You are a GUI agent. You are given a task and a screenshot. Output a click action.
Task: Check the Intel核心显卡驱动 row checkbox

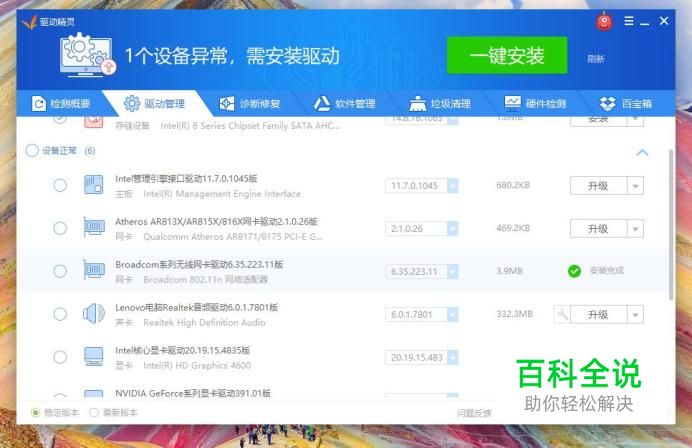[60, 357]
